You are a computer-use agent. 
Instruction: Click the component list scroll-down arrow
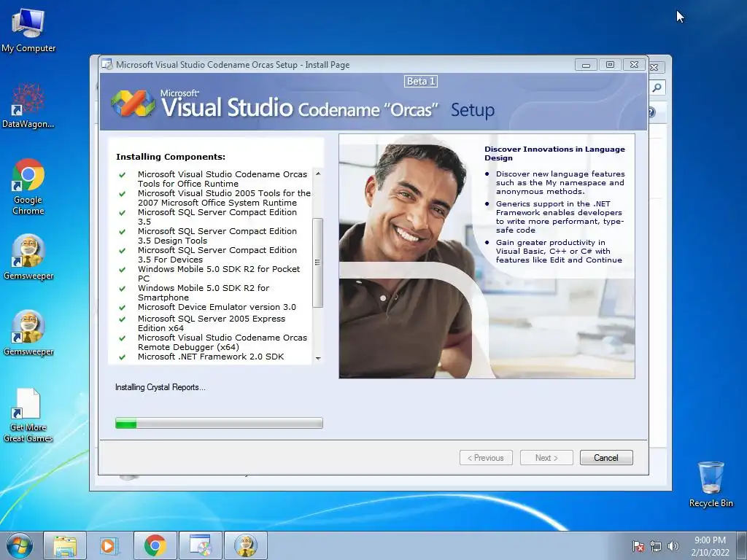pos(318,358)
